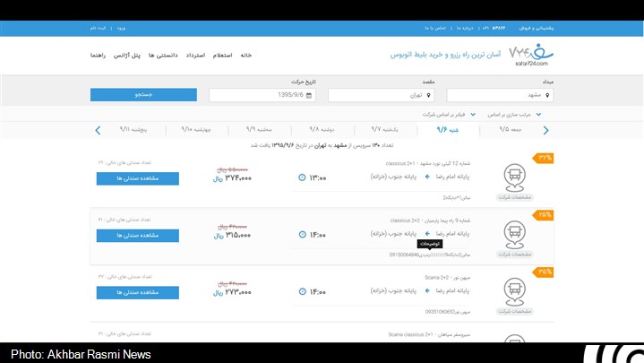Click the توضیحات tooltip label

(430, 244)
